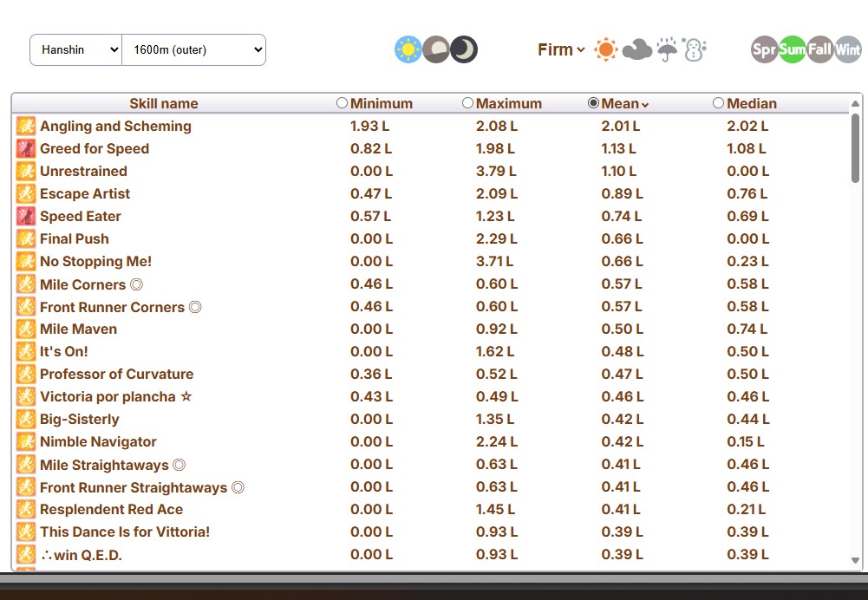
Task: Select the Mean radio button
Action: (593, 103)
